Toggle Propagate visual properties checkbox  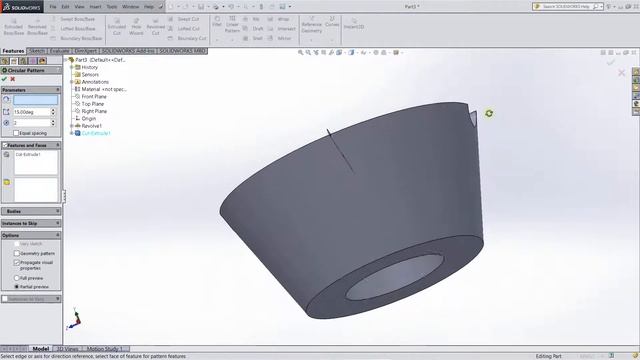[17, 263]
